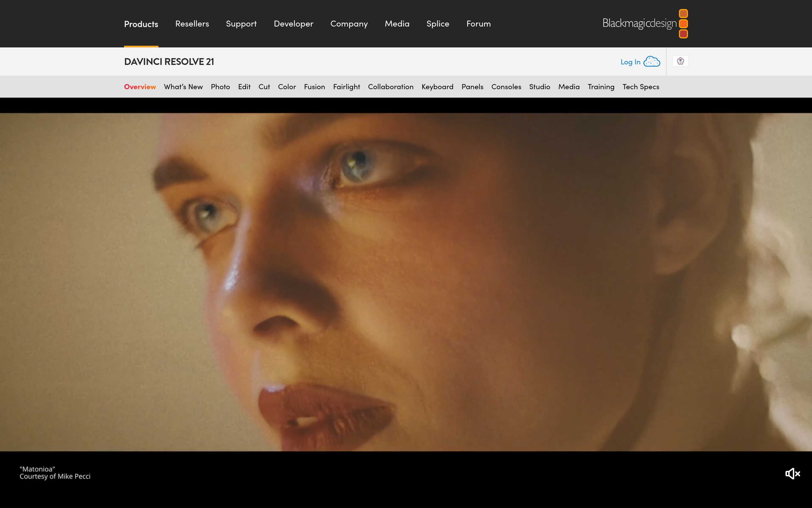Open the Photo tab
This screenshot has width=812, height=508.
220,87
